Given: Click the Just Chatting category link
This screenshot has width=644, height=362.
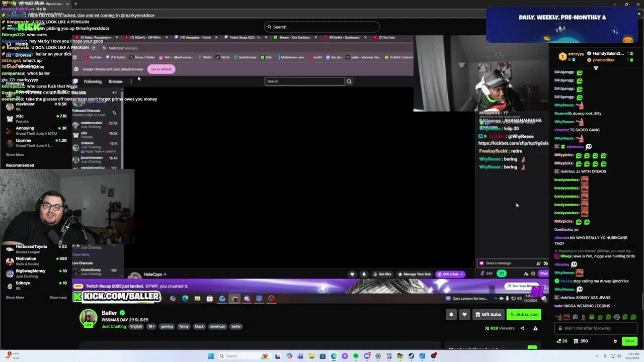Looking at the screenshot, I should (114, 326).
